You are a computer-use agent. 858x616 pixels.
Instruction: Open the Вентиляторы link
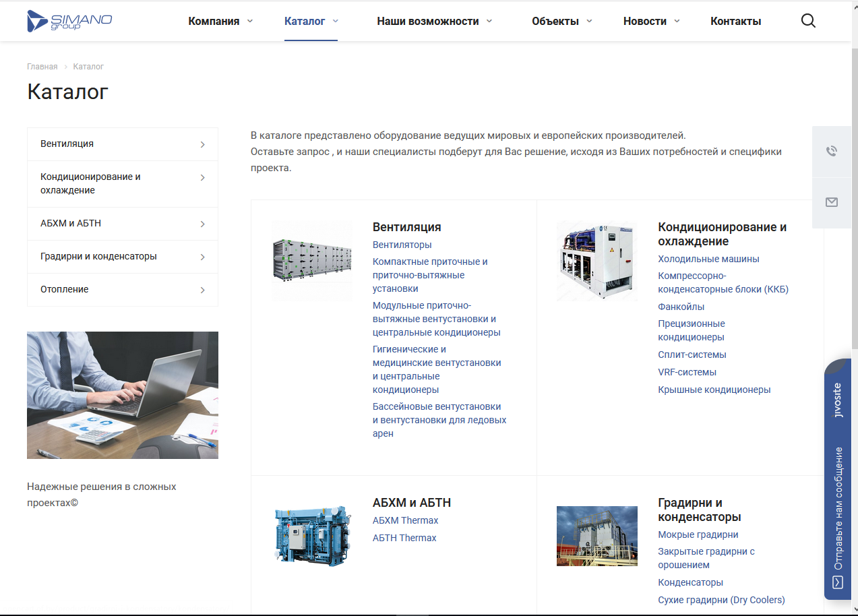(402, 245)
